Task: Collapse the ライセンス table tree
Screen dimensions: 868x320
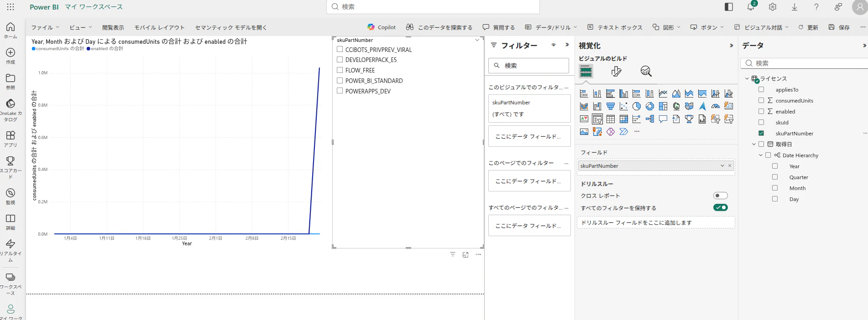Action: pyautogui.click(x=747, y=78)
